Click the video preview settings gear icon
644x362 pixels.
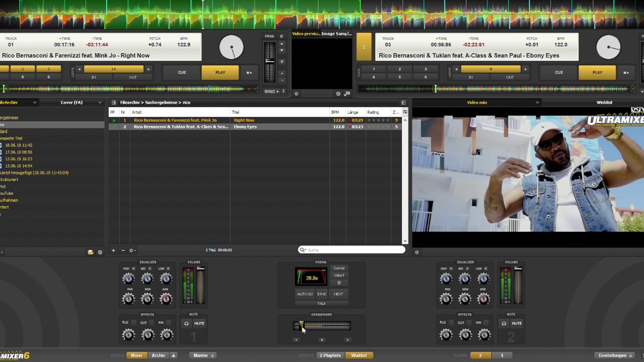(296, 94)
